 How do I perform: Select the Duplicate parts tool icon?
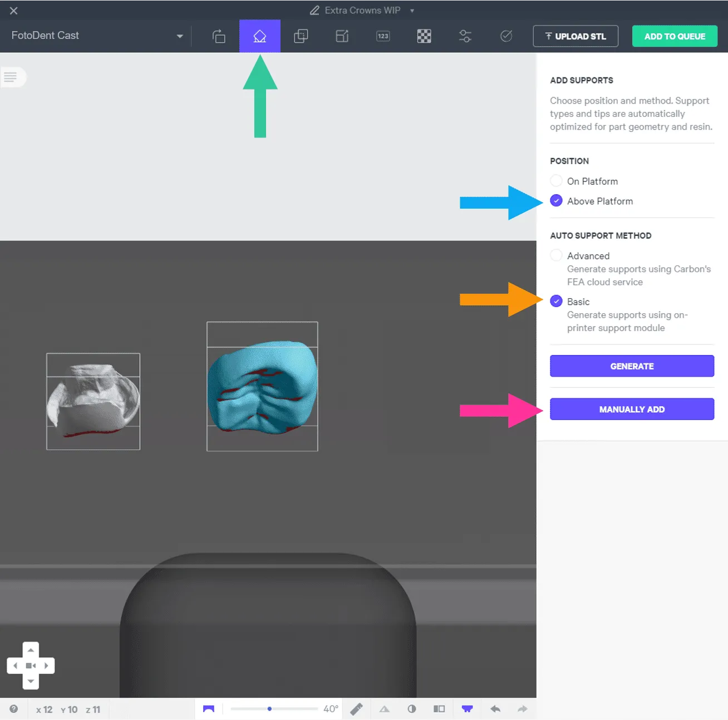point(301,36)
